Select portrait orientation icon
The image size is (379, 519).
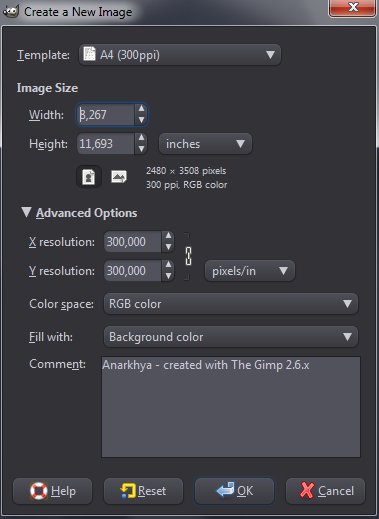pos(88,177)
